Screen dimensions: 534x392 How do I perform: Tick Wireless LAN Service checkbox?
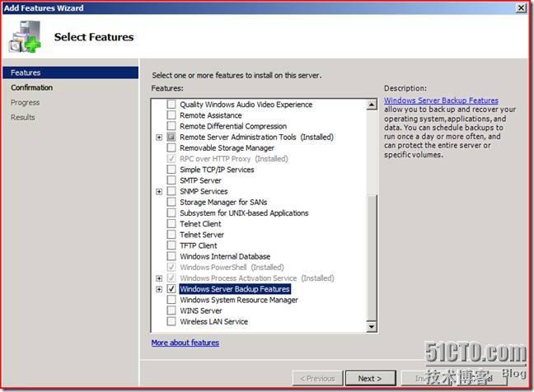tap(171, 321)
